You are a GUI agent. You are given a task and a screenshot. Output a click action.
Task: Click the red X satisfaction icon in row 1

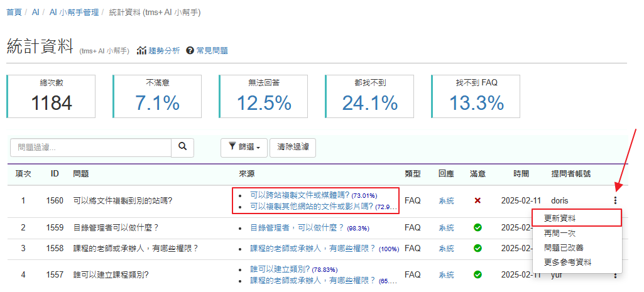(478, 201)
